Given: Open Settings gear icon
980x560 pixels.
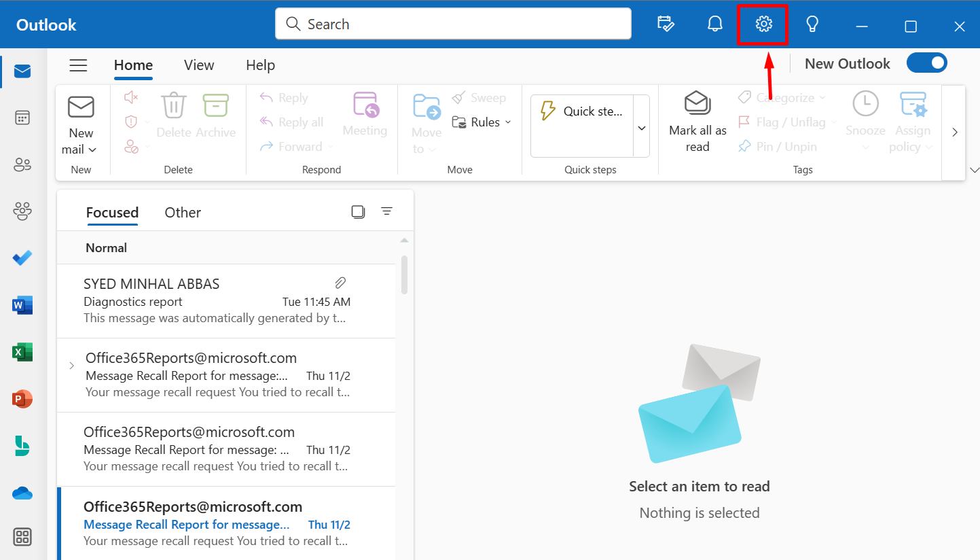Looking at the screenshot, I should pyautogui.click(x=763, y=24).
